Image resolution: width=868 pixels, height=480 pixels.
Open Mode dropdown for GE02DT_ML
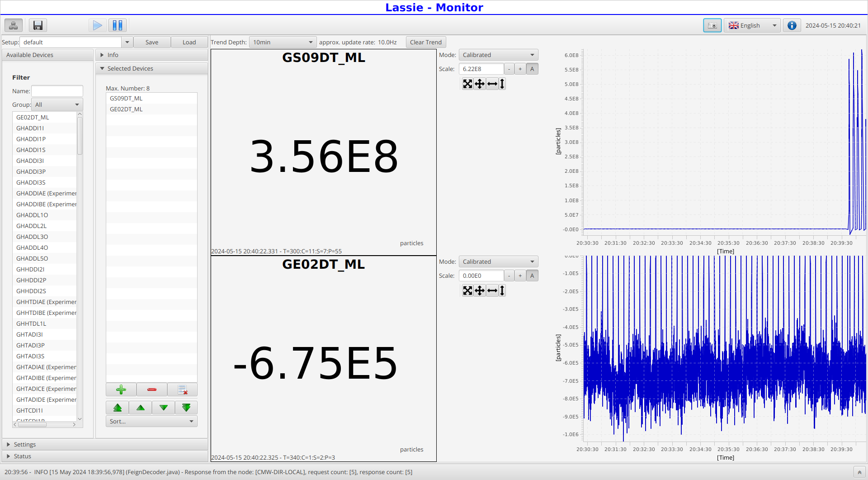(498, 261)
